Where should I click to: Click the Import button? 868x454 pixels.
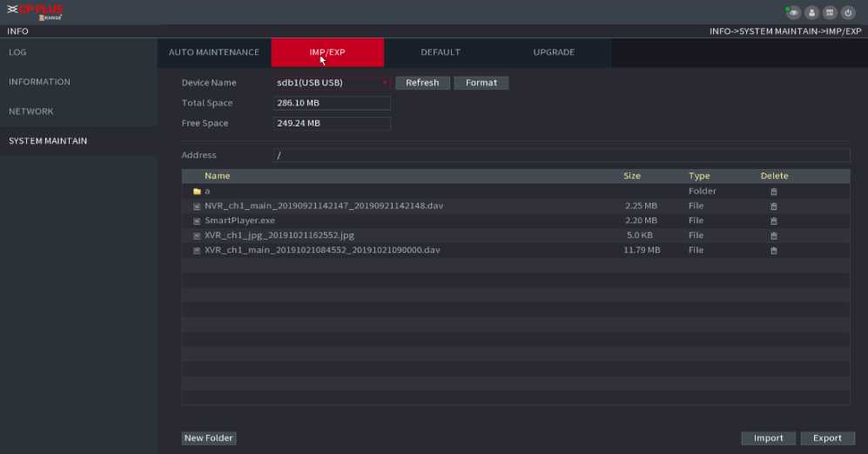[768, 438]
